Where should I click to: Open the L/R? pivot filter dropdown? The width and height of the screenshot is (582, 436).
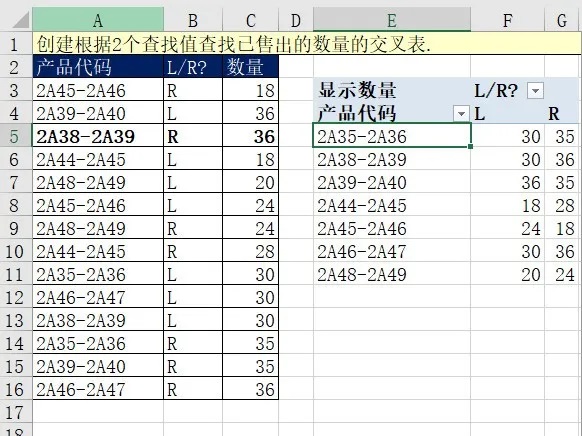point(535,91)
